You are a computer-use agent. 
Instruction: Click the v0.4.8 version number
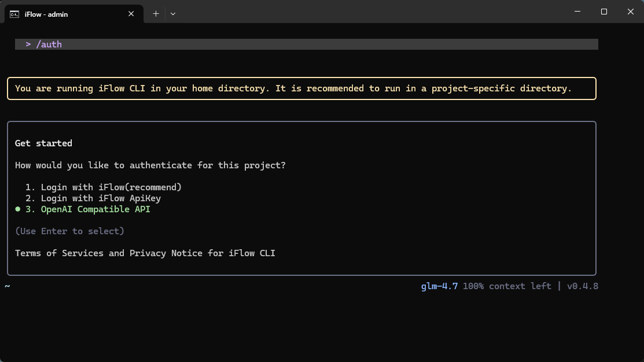click(582, 286)
